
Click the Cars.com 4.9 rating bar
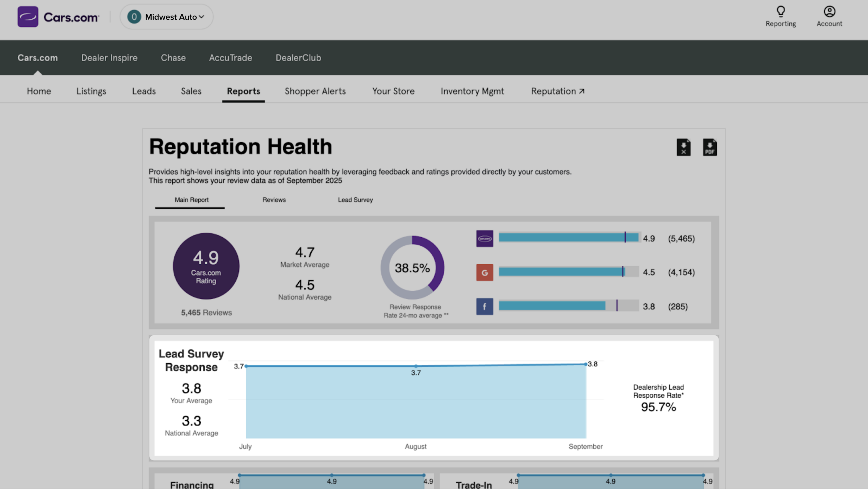click(569, 238)
